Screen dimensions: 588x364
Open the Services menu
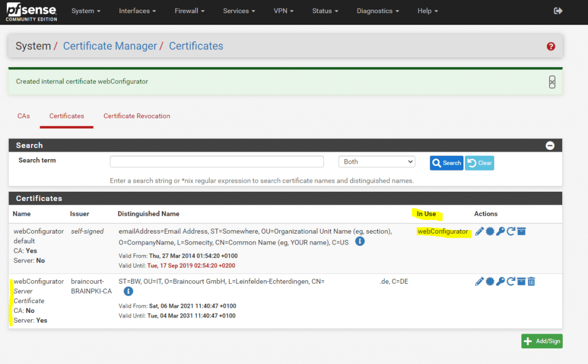239,11
